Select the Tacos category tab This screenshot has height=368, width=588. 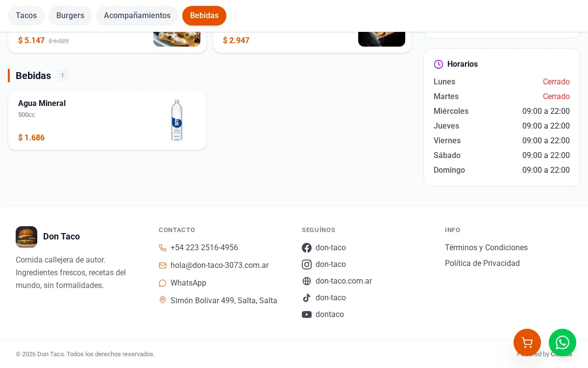tap(26, 16)
